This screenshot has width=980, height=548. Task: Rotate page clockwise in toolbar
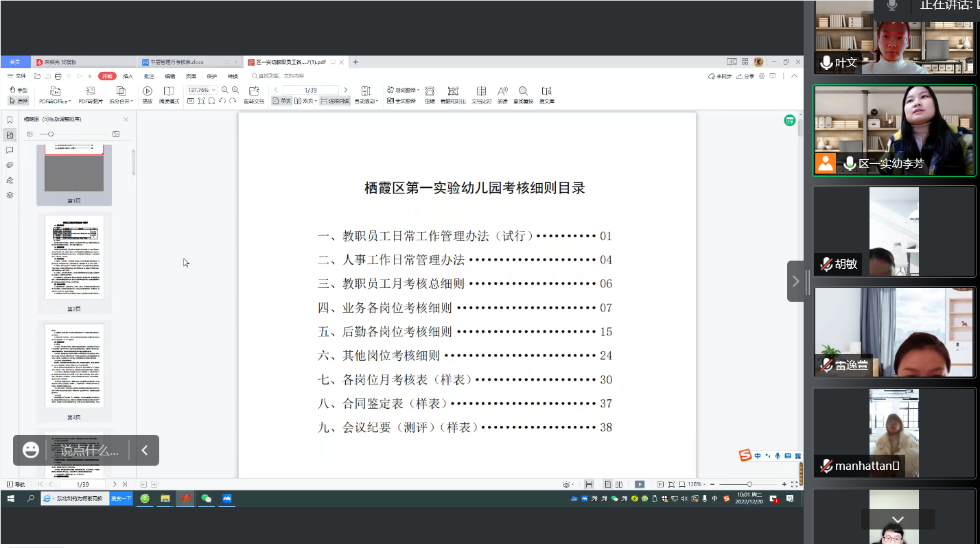(x=233, y=101)
